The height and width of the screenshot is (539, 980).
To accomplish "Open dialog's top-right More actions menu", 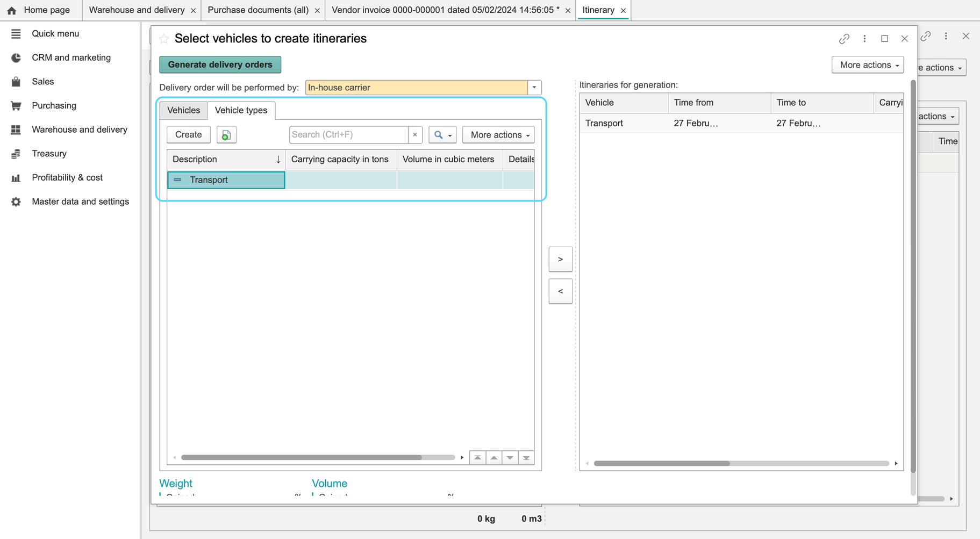I will [x=868, y=65].
